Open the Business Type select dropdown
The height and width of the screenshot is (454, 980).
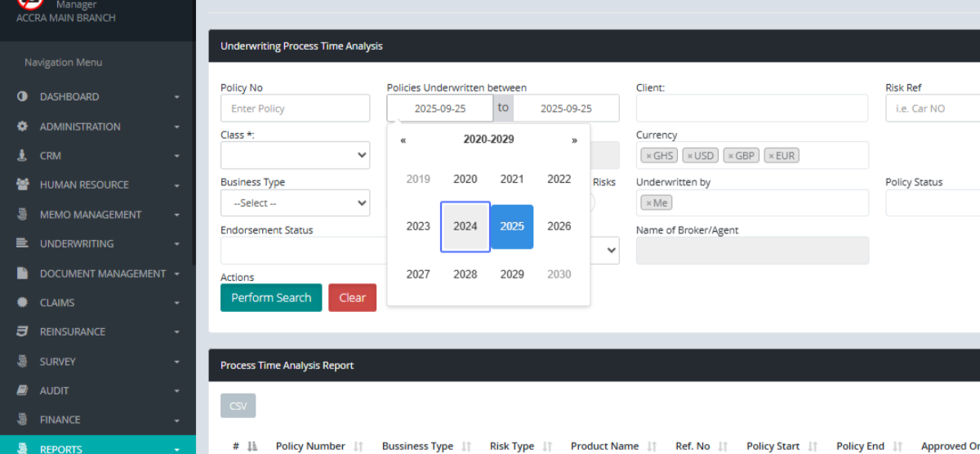[x=295, y=203]
